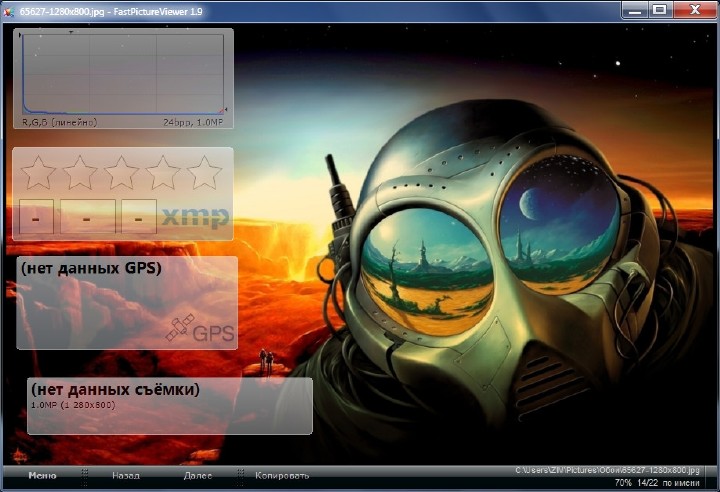Click the GPS satellite icon
The width and height of the screenshot is (720, 492).
[x=180, y=327]
